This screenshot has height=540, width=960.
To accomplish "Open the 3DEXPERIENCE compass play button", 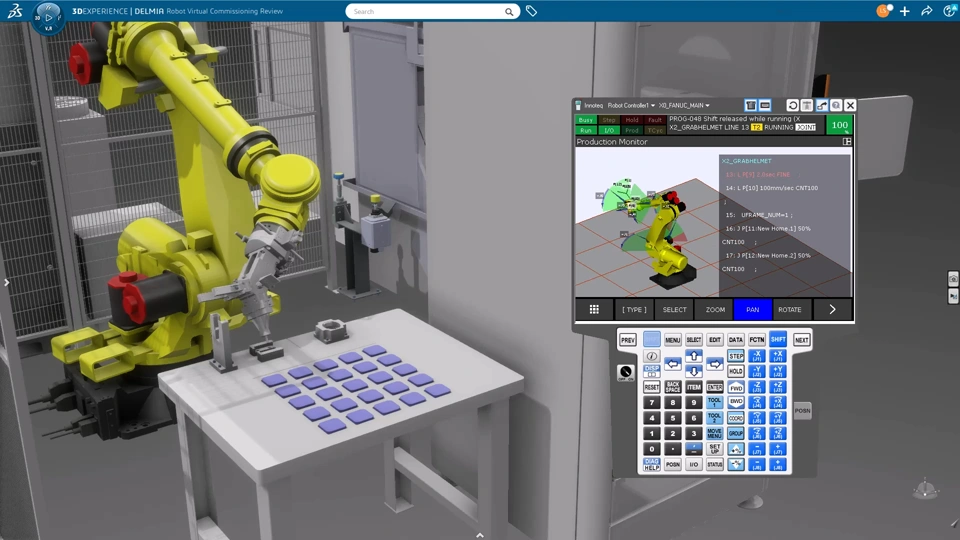I will tap(48, 17).
